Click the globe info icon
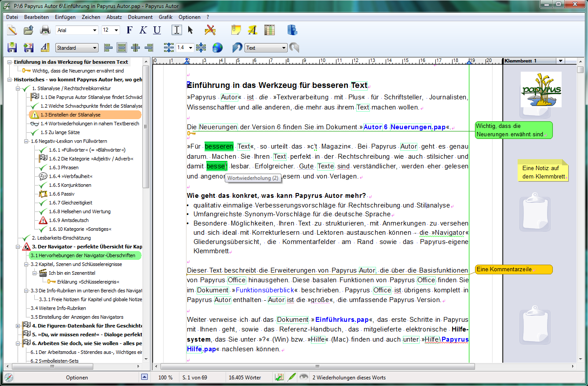 coord(217,47)
